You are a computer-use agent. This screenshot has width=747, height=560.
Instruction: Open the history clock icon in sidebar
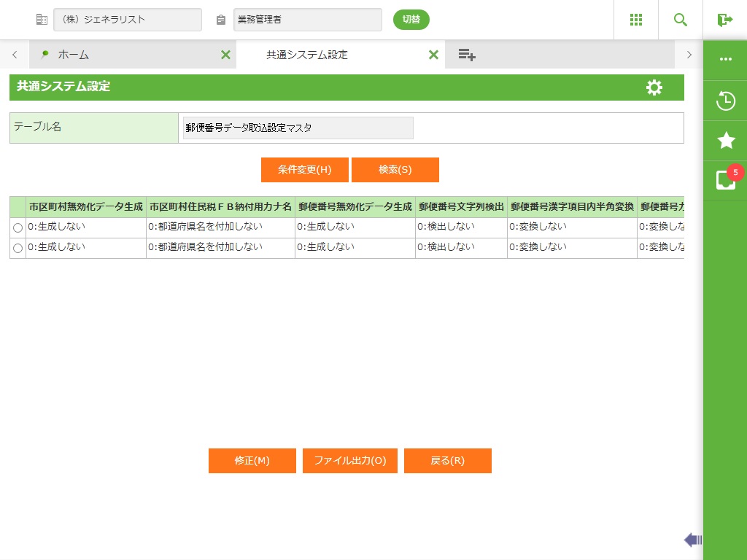click(725, 101)
